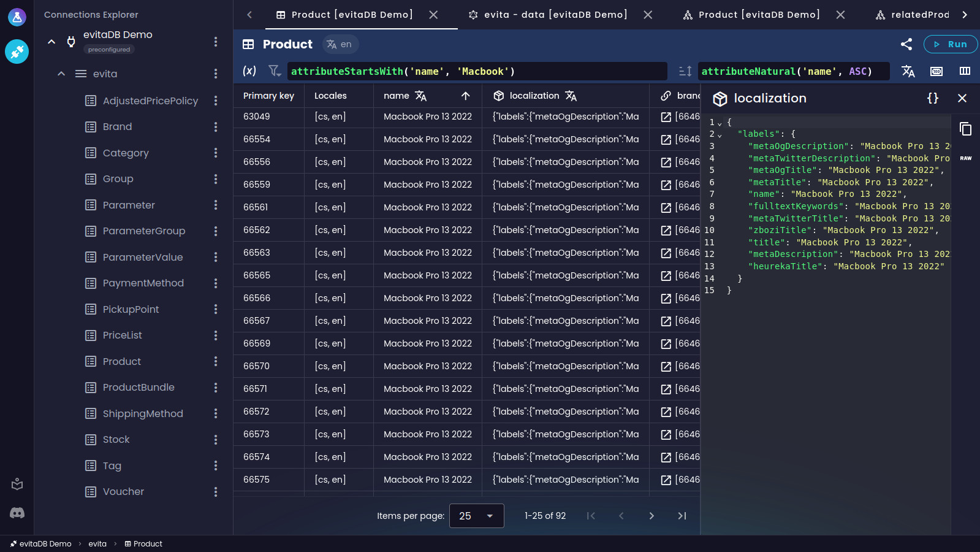Viewport: 980px width, 552px height.
Task: Open the filter history funnel icon
Action: [x=275, y=71]
